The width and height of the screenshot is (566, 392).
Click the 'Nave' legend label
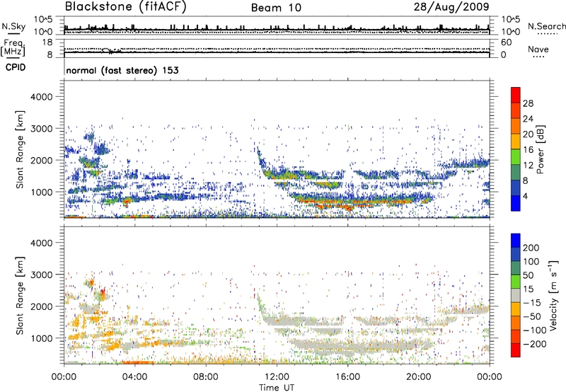point(538,49)
